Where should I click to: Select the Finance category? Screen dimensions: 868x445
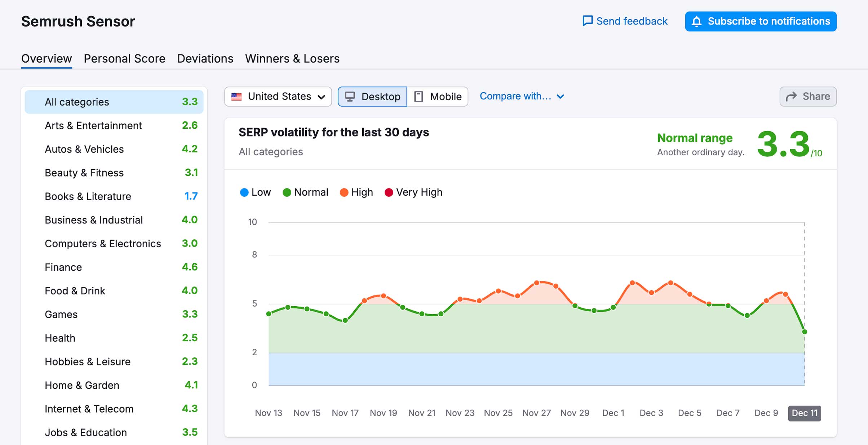tap(114, 267)
